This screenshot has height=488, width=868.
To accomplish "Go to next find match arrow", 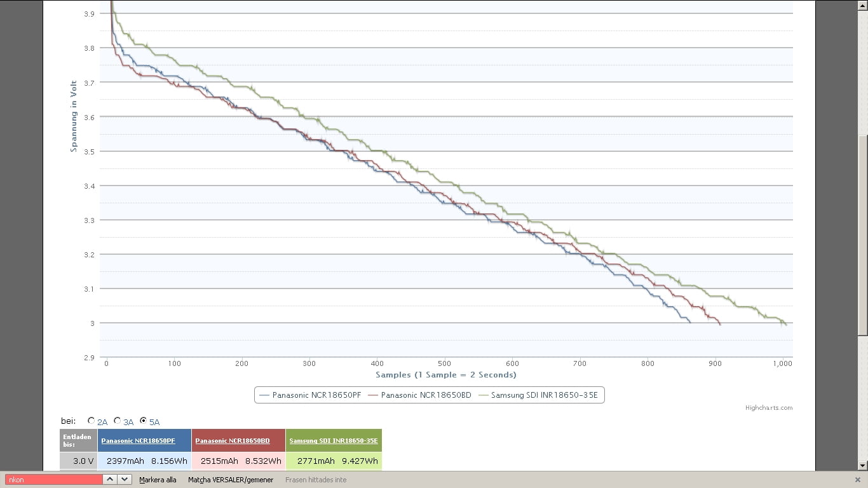I will click(125, 480).
